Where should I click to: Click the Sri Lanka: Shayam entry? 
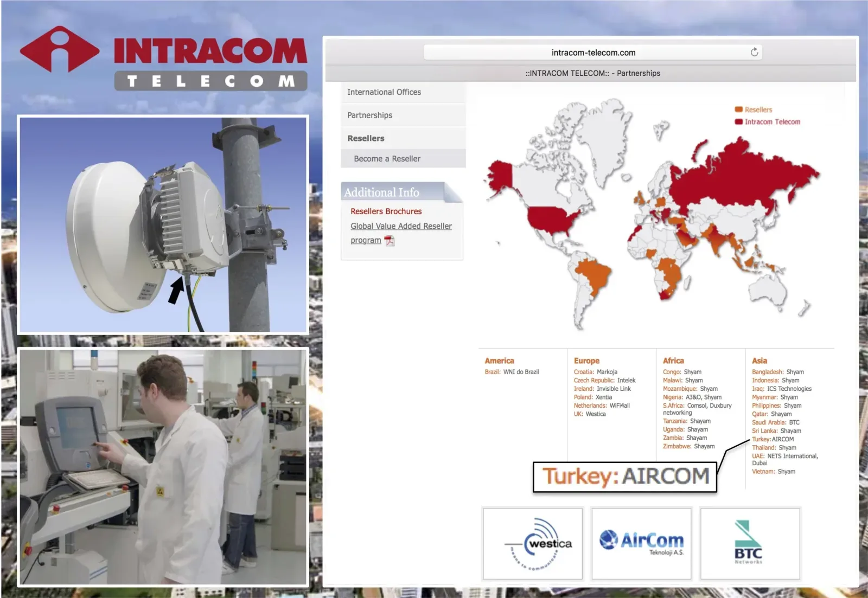point(776,431)
